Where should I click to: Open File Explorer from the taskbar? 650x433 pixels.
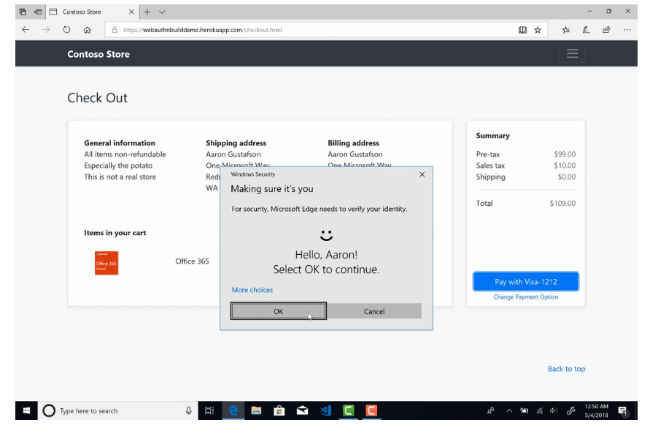pyautogui.click(x=256, y=411)
